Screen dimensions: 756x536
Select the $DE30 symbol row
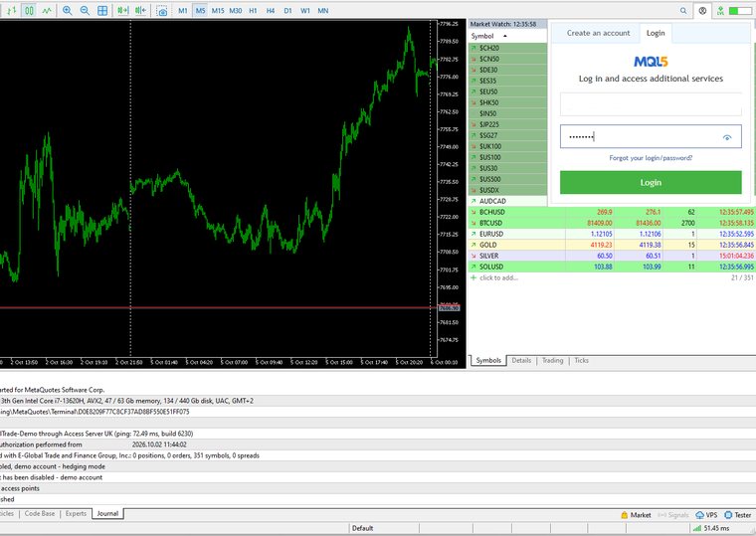pyautogui.click(x=507, y=70)
